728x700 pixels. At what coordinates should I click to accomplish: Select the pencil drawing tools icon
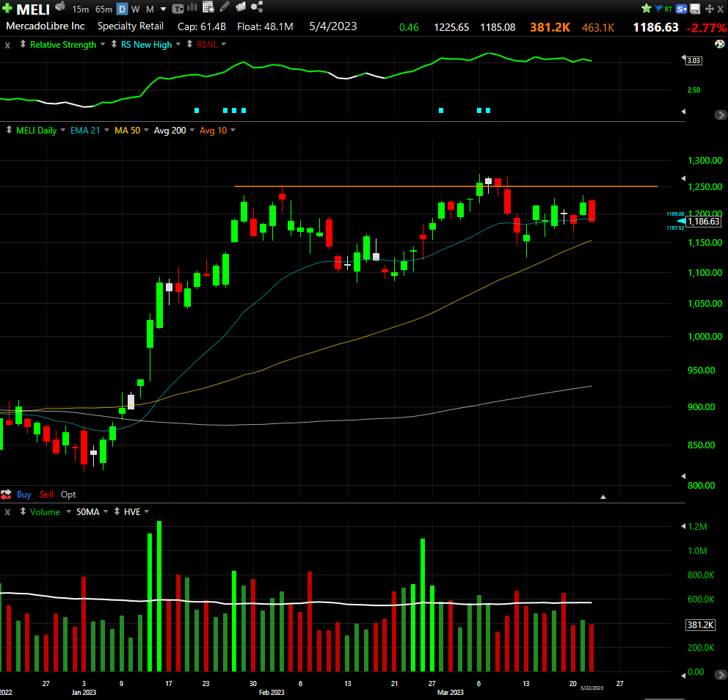pyautogui.click(x=225, y=7)
